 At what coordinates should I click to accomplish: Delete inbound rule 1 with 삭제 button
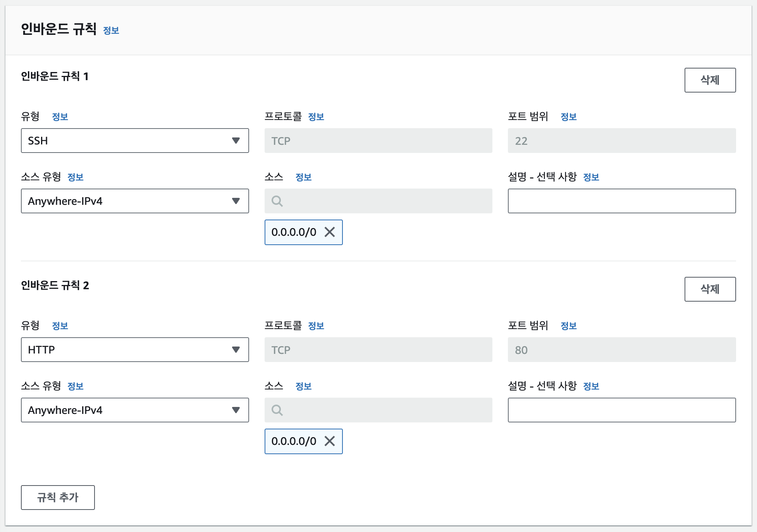click(710, 80)
